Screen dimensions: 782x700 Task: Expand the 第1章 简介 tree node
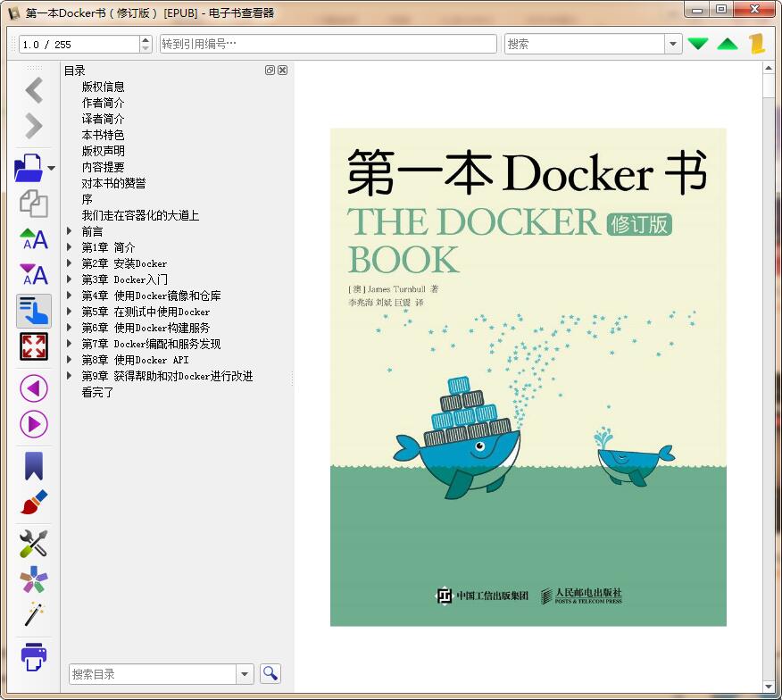70,247
